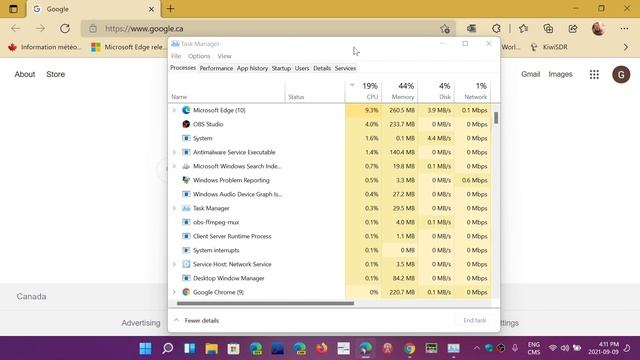Viewport: 640px width, 360px height.
Task: Expand Task Manager process row
Action: 174,208
